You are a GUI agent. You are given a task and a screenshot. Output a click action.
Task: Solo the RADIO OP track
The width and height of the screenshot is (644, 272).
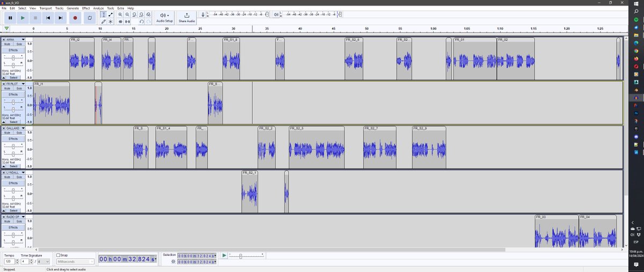pyautogui.click(x=20, y=221)
